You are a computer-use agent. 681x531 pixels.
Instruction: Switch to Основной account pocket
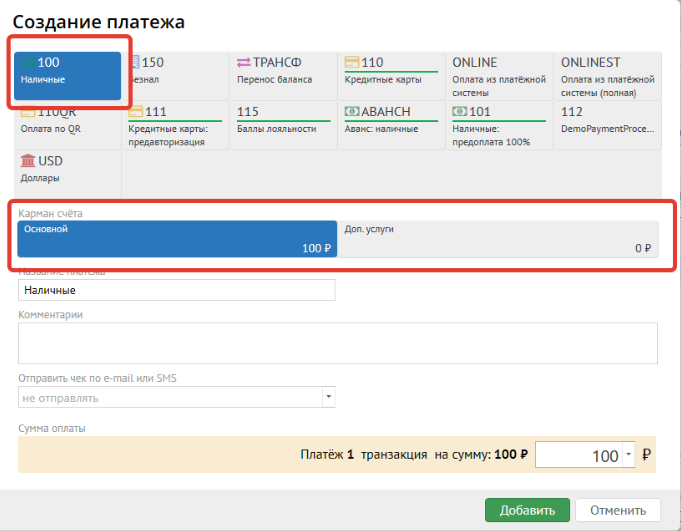[177, 239]
